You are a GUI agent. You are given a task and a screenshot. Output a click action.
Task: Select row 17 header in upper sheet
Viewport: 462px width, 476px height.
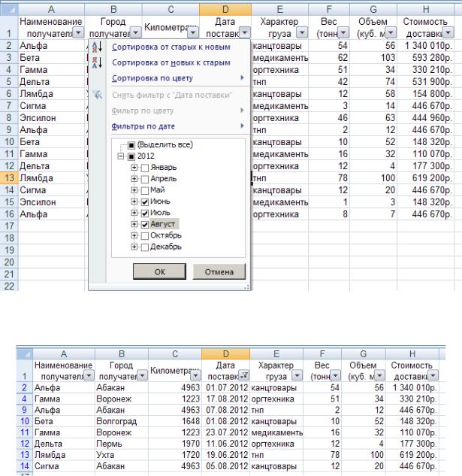(9, 226)
